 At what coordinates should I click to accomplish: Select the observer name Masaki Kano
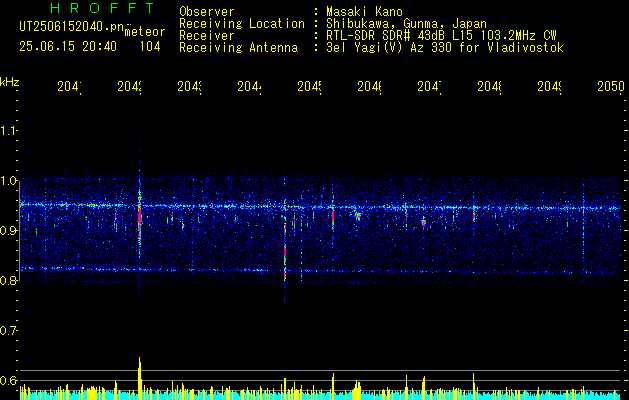point(364,11)
